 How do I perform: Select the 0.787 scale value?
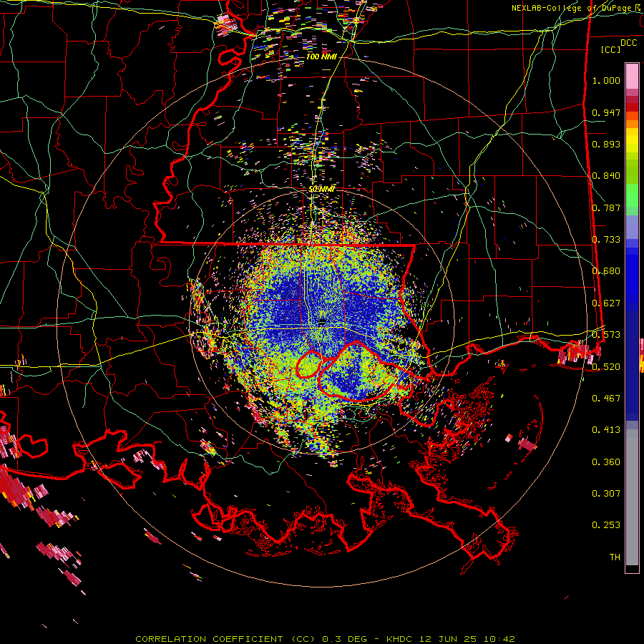[606, 208]
